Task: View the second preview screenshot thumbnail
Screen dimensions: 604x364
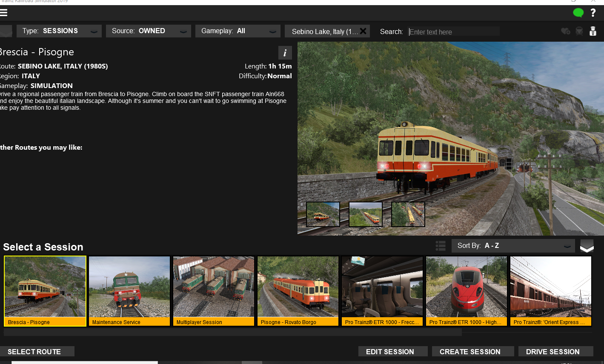Action: tap(366, 214)
